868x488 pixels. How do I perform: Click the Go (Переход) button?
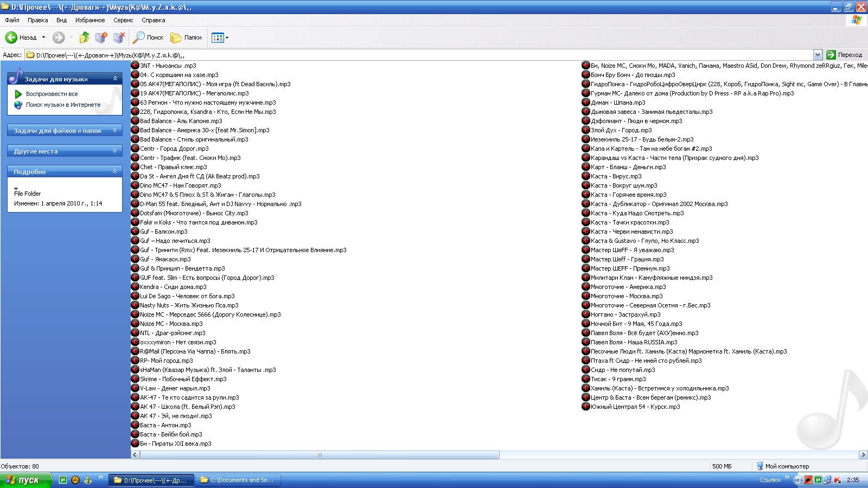[845, 55]
